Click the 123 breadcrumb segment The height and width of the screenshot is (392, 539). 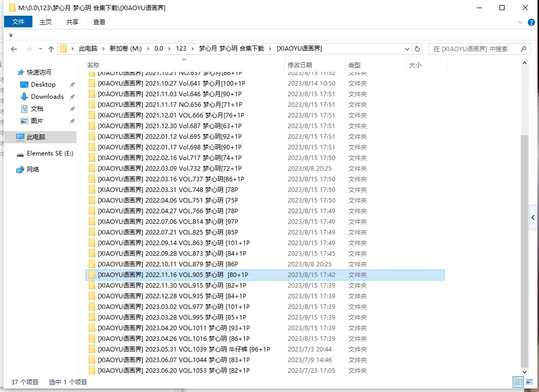click(x=181, y=49)
